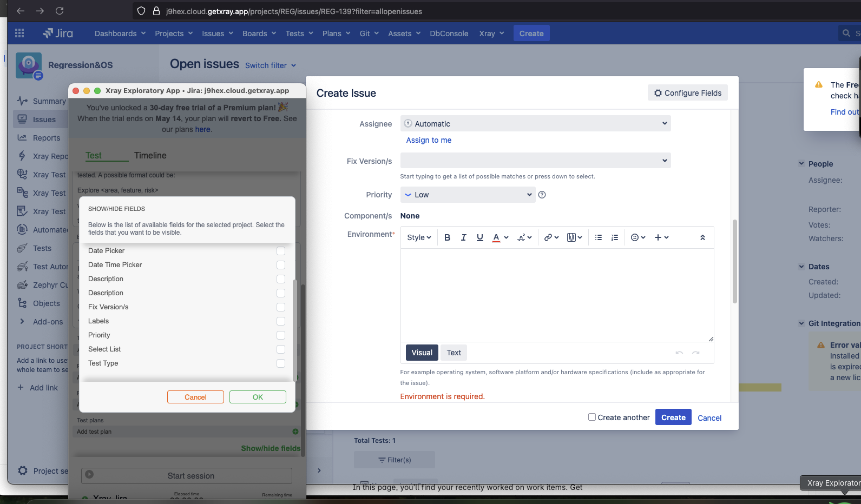This screenshot has height=504, width=861.
Task: Toggle the Date Picker checkbox
Action: point(281,251)
